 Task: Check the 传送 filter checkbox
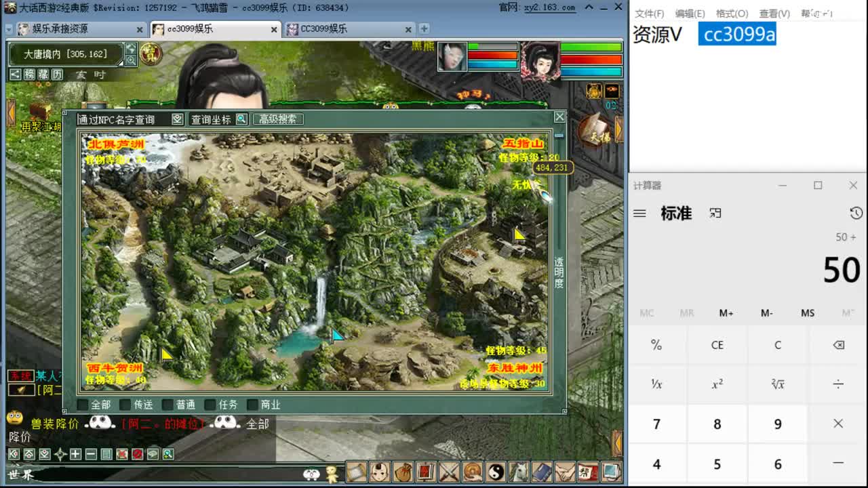(x=125, y=405)
